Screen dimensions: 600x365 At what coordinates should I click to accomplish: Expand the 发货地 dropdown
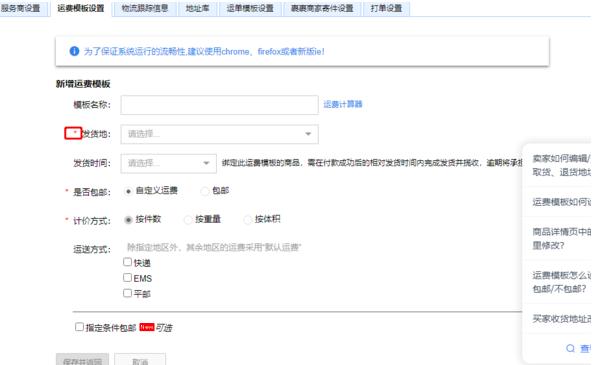coord(219,134)
